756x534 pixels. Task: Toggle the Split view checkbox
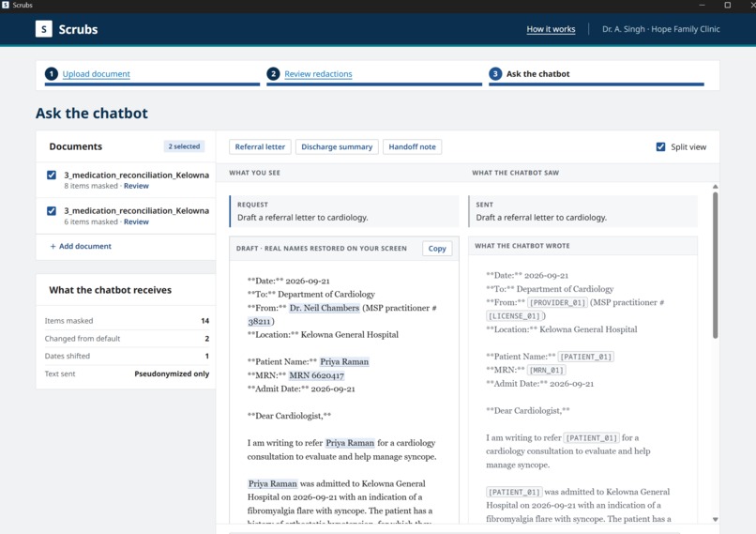(660, 146)
